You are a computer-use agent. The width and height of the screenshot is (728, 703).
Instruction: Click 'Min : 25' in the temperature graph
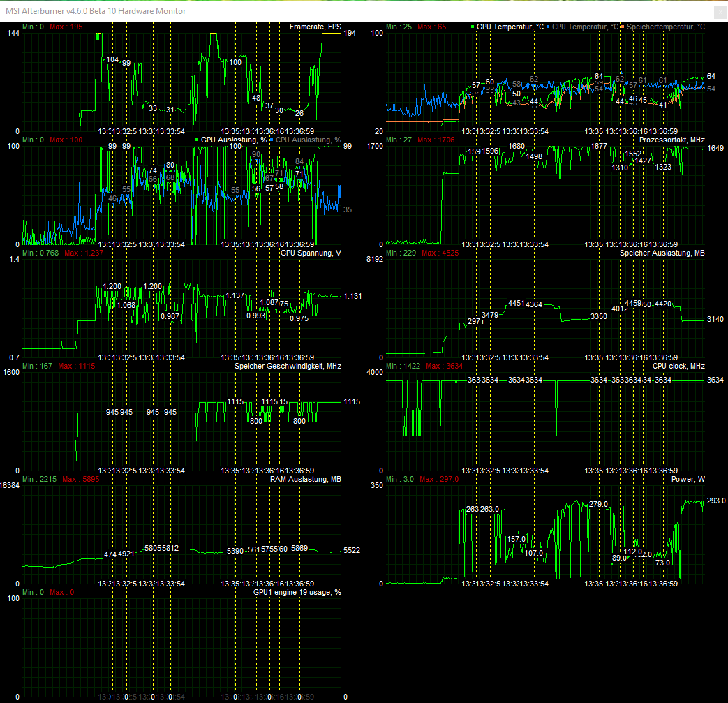pos(399,27)
